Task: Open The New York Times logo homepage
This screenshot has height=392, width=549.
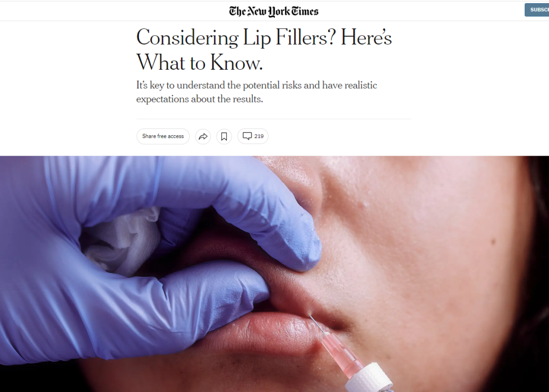Action: point(274,11)
